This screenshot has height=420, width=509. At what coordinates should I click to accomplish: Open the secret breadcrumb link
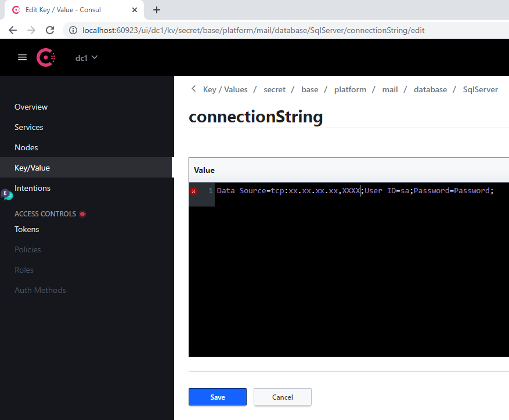(x=274, y=89)
